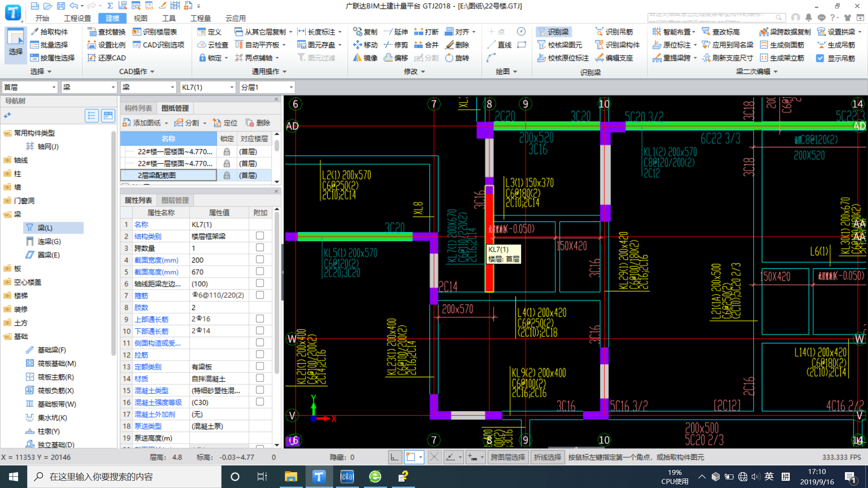Click 校核梁图元 check beam elements

pyautogui.click(x=560, y=45)
